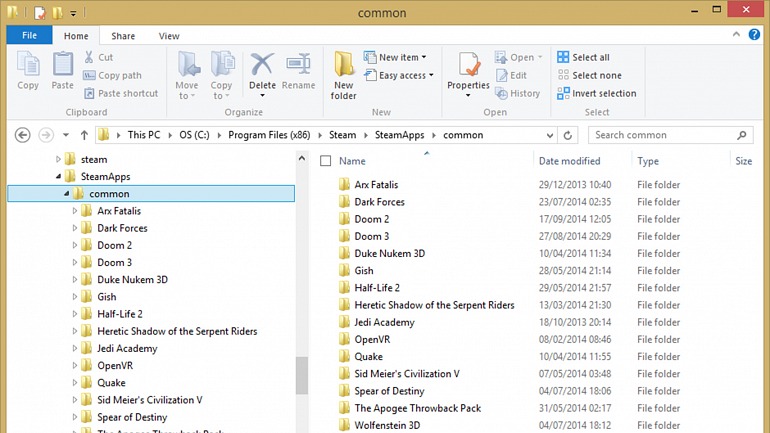
Task: Sort by Name column header
Action: pos(352,161)
